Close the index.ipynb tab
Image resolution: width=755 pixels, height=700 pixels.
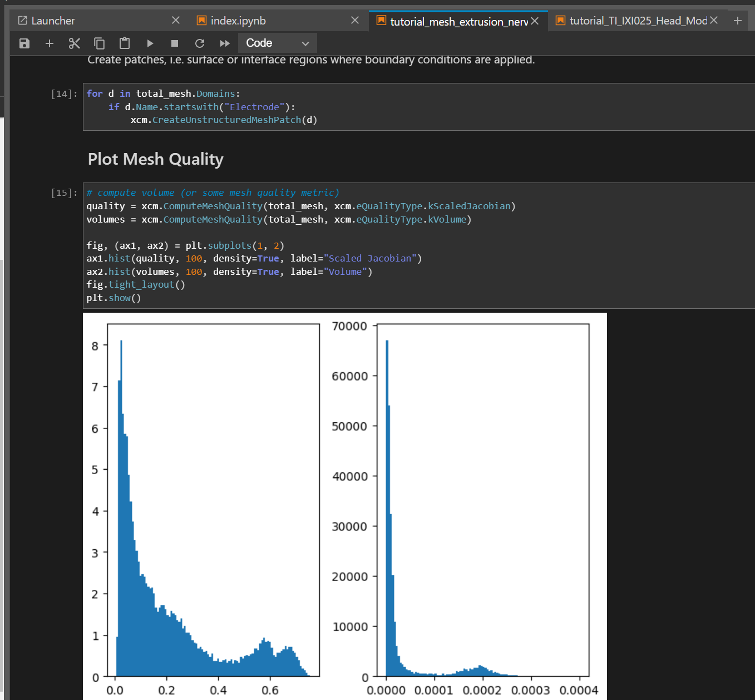pyautogui.click(x=355, y=21)
